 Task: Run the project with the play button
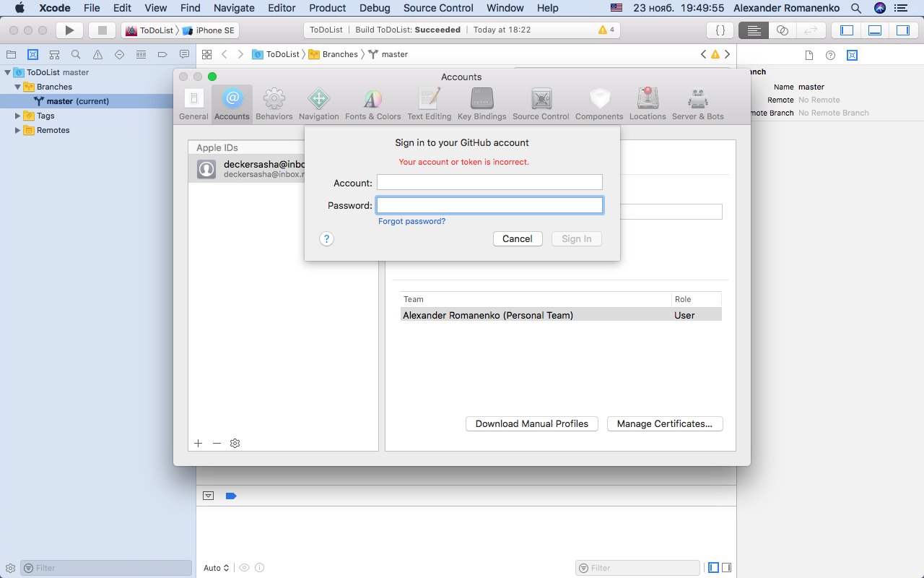(x=69, y=30)
